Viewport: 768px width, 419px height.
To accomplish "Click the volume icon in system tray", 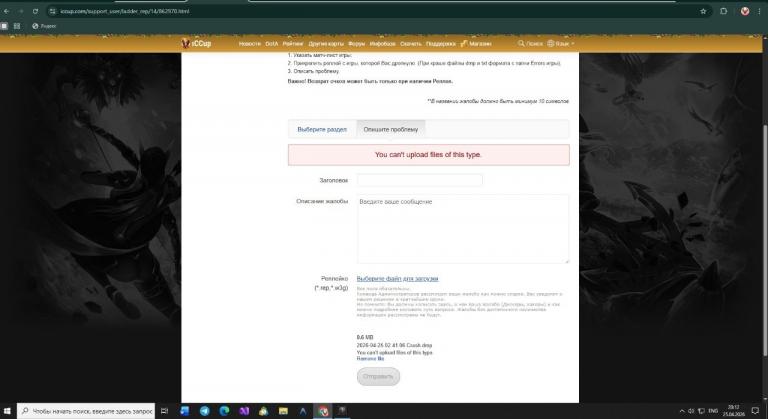I will (x=691, y=411).
